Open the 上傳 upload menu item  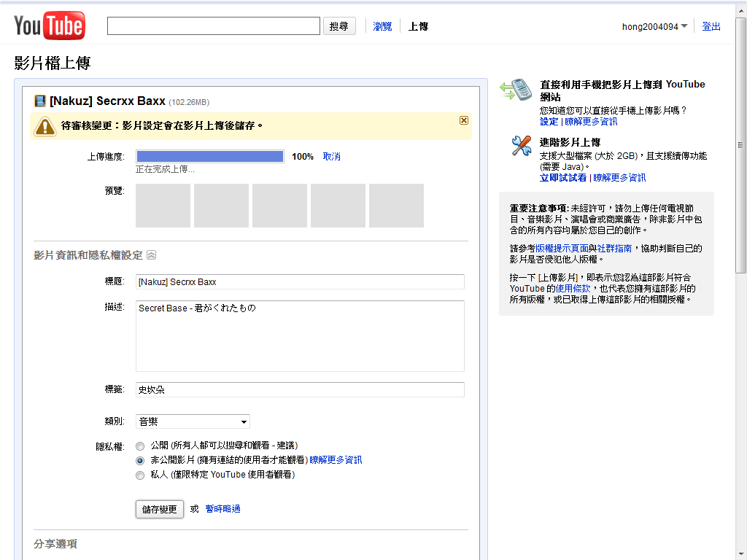coord(418,26)
